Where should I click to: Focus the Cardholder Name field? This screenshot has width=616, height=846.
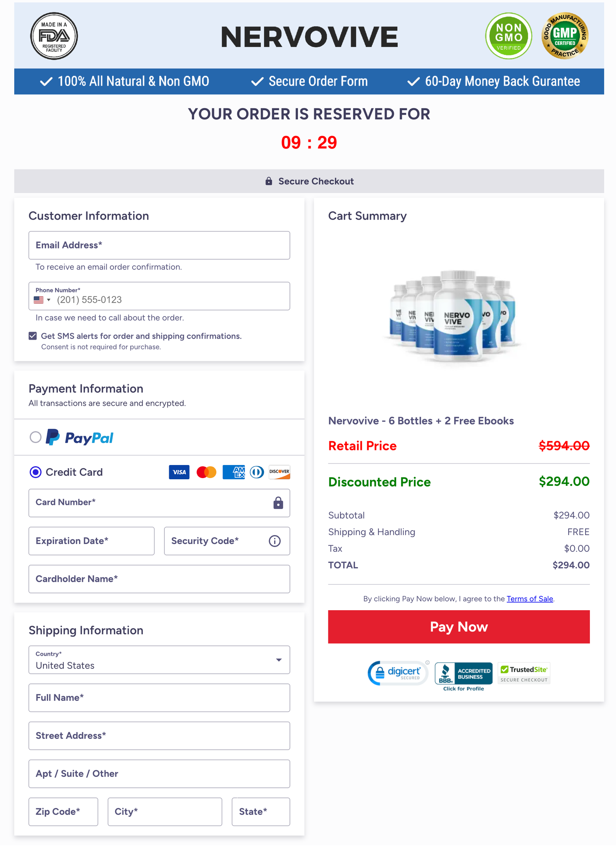pos(159,579)
